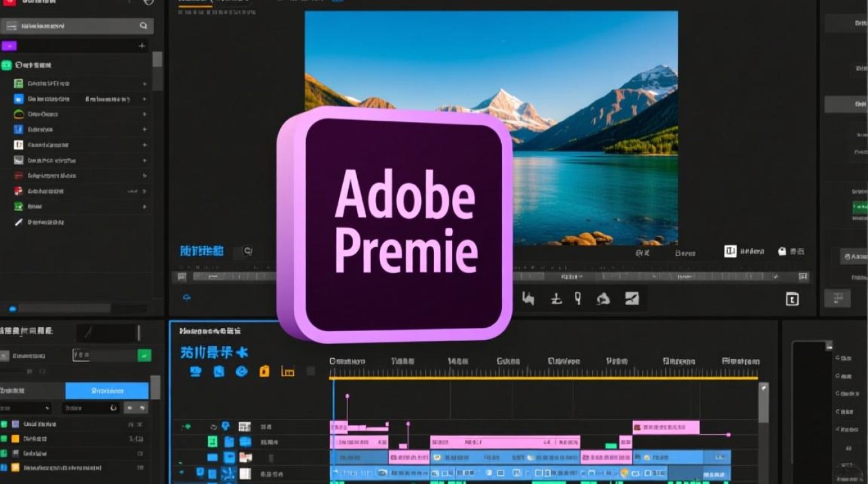Screen dimensions: 868x484
Task: Toggle the green square on the second timeline track
Action: coord(212,441)
